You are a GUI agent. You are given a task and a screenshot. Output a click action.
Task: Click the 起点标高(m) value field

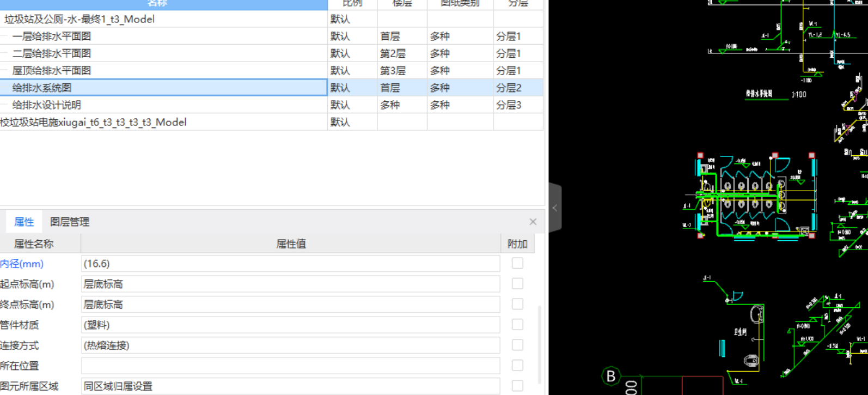tap(291, 284)
